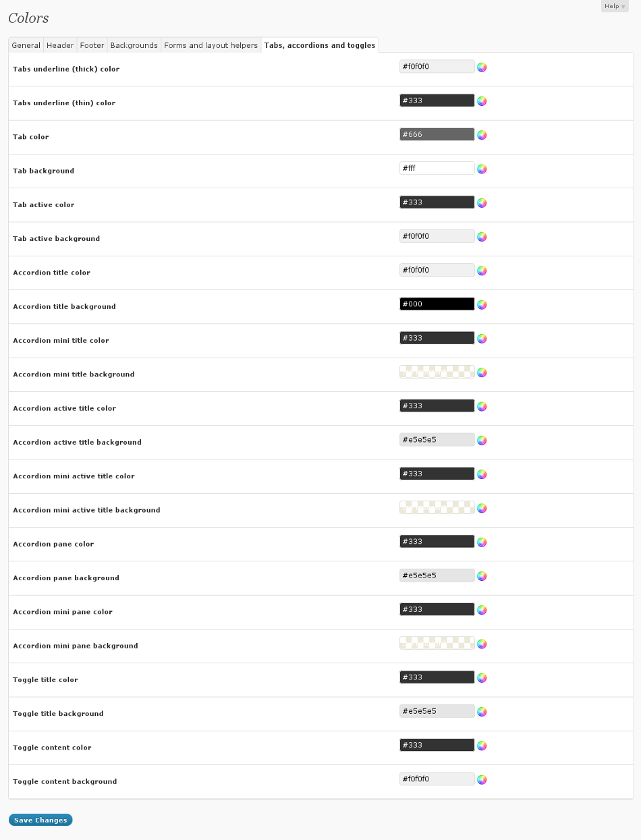Click the Save Changes button
Viewport: 641px width, 840px height.
pos(40,820)
